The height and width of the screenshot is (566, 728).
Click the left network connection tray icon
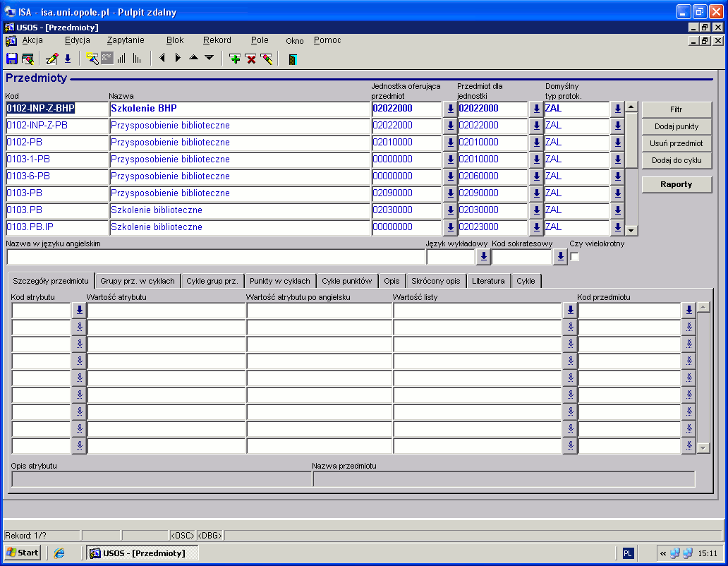pyautogui.click(x=675, y=553)
